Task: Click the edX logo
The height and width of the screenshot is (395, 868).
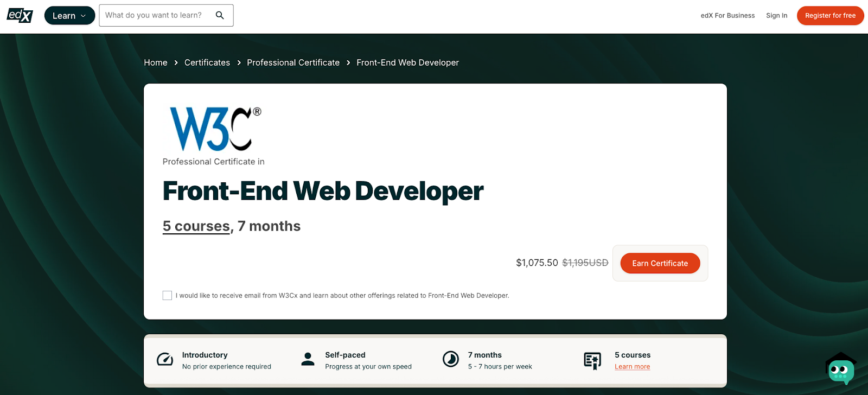Action: coord(20,15)
